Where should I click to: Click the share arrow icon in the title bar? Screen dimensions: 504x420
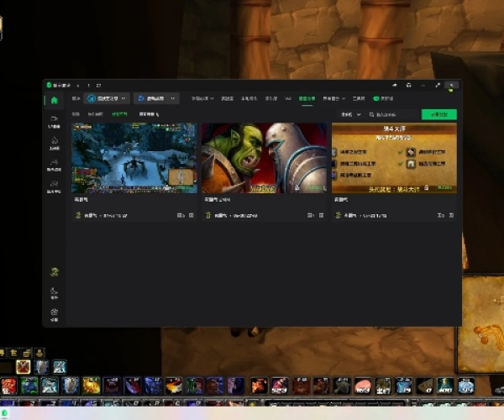[x=395, y=85]
